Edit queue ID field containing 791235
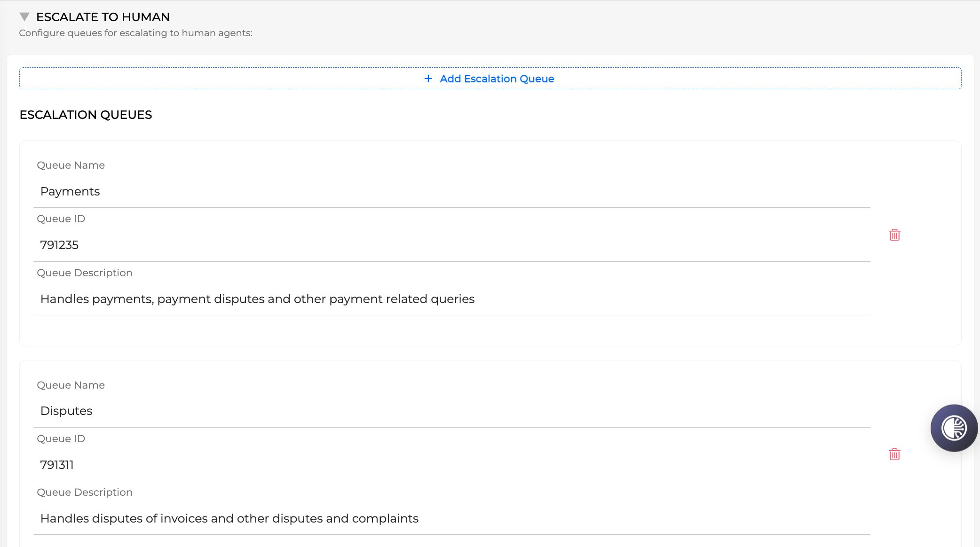Viewport: 980px width, 547px height. (x=451, y=245)
